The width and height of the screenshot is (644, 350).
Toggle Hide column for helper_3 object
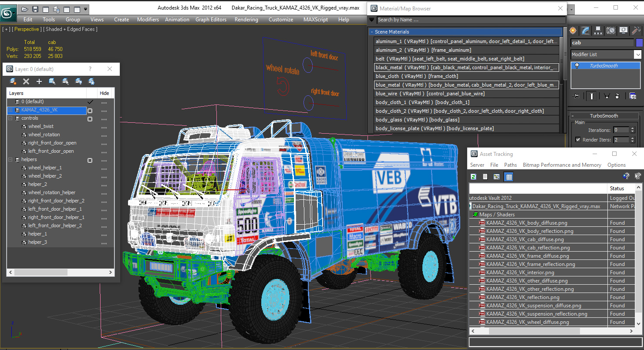(x=104, y=243)
